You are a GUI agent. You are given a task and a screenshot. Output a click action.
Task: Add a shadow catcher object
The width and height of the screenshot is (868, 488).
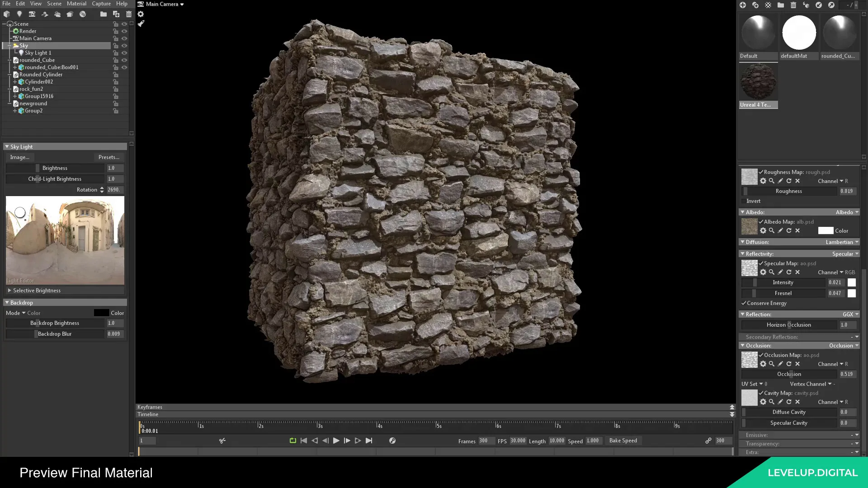[45, 14]
